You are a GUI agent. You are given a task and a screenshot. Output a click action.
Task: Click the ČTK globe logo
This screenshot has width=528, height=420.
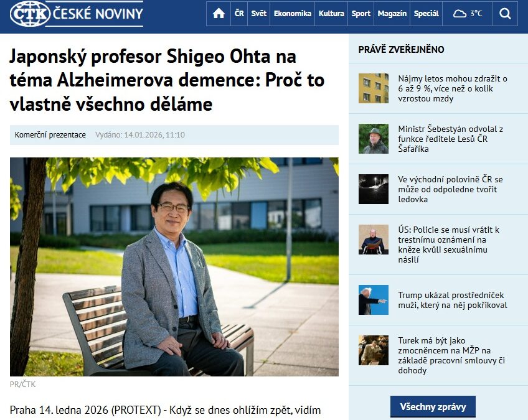click(x=30, y=14)
